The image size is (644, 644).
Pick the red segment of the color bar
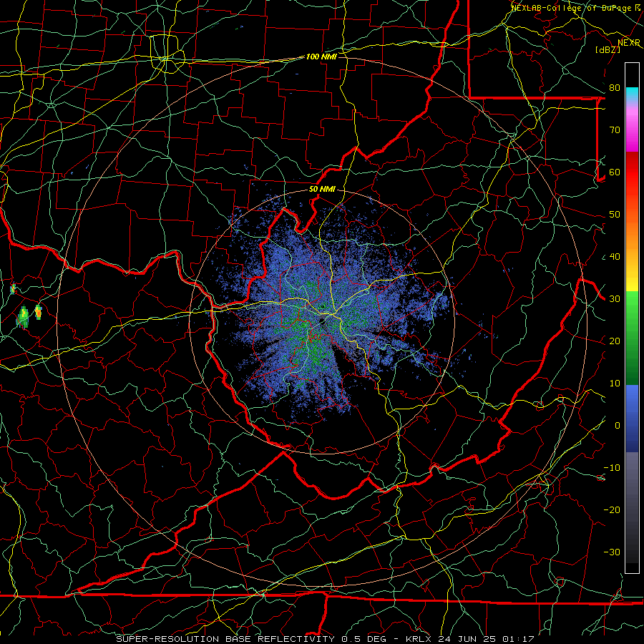632,172
